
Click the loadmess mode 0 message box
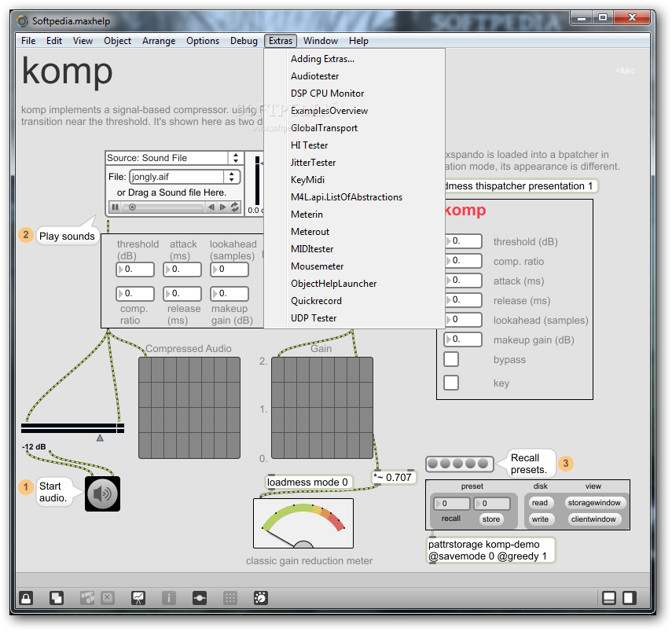(x=310, y=482)
